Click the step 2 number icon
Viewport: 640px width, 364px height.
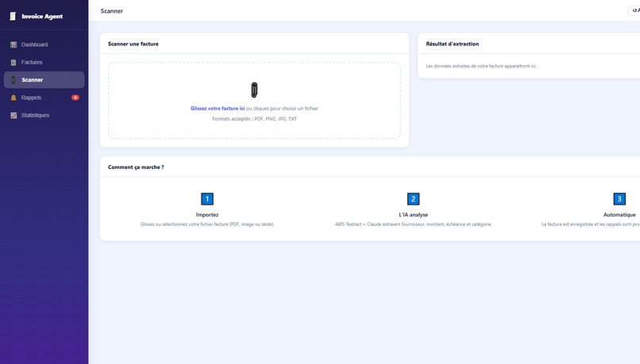413,199
